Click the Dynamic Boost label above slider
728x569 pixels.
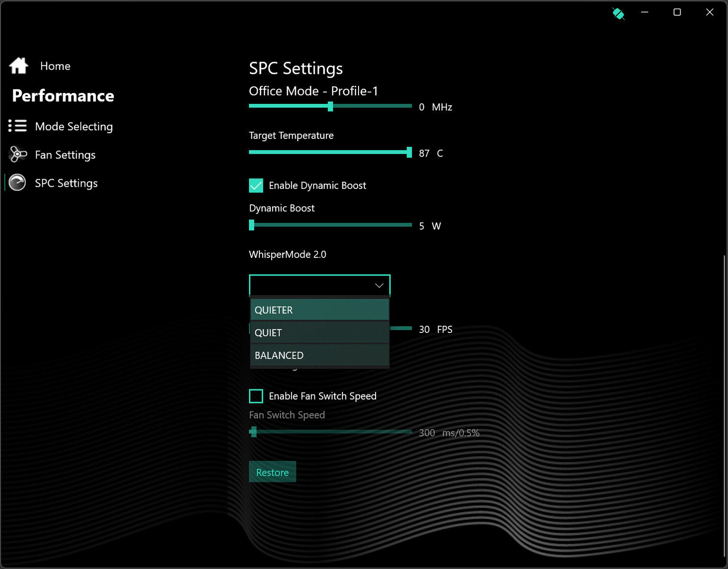282,208
